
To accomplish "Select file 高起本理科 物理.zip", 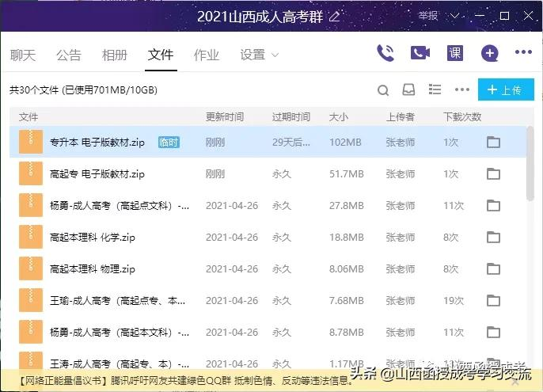I will pos(92,268).
